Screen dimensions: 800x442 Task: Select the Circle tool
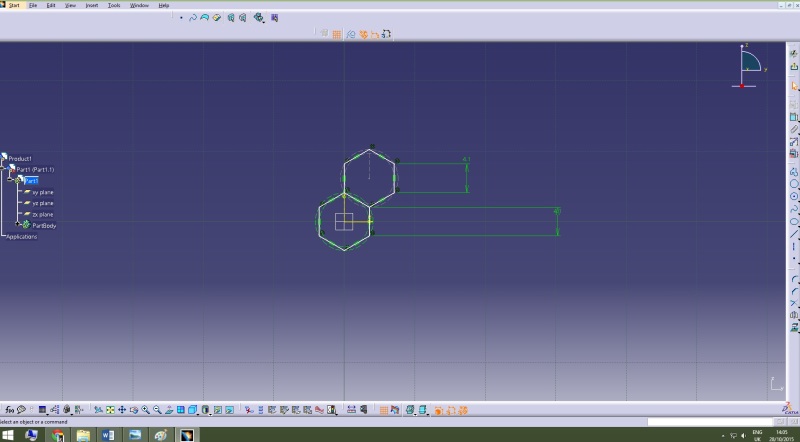click(x=794, y=197)
